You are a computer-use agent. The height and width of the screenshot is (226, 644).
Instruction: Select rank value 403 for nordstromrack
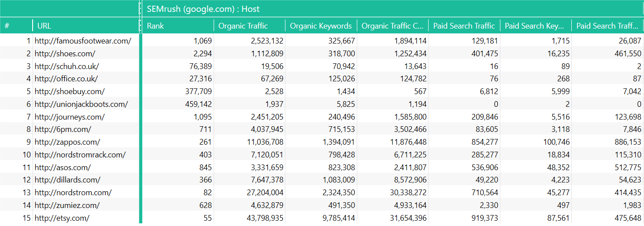point(206,155)
